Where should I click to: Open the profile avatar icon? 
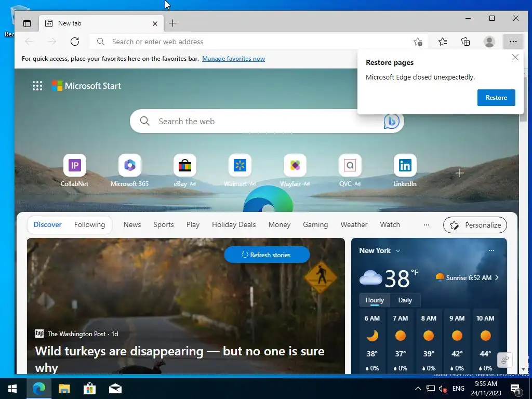[489, 42]
